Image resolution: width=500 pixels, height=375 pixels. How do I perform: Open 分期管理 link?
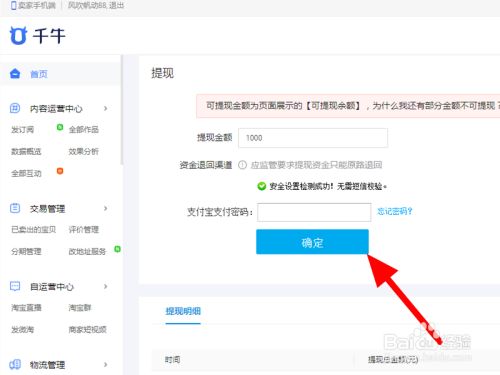click(x=26, y=251)
